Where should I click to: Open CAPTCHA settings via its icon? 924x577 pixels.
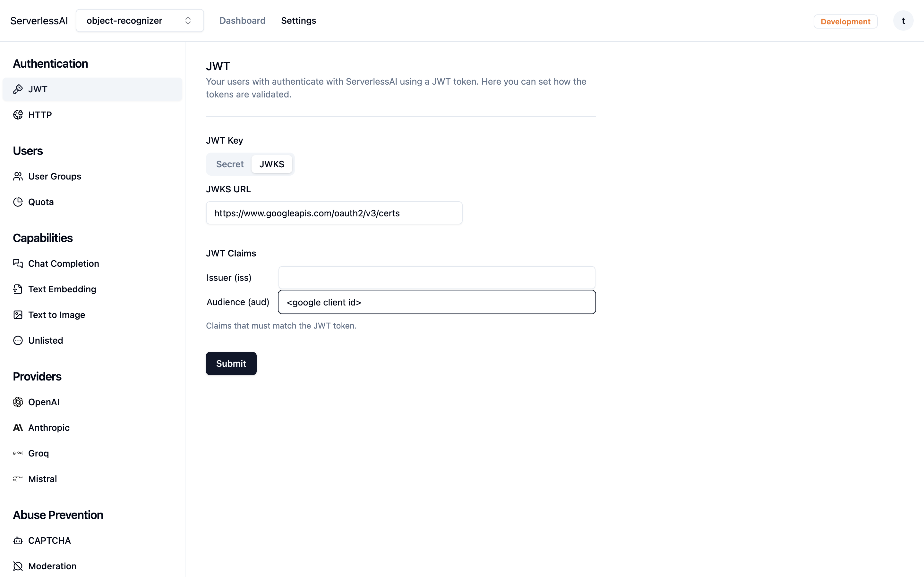tap(18, 540)
